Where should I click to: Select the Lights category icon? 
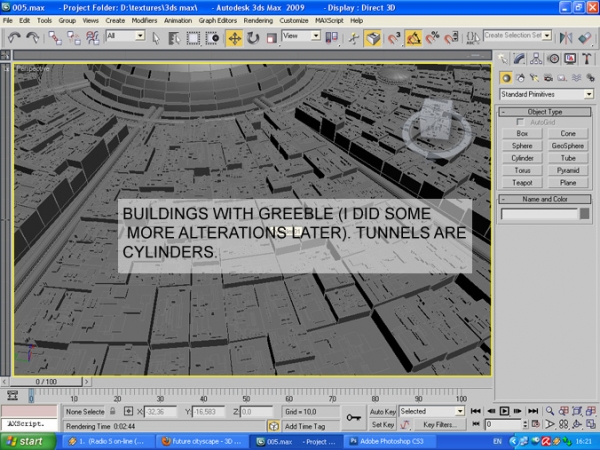tap(534, 78)
